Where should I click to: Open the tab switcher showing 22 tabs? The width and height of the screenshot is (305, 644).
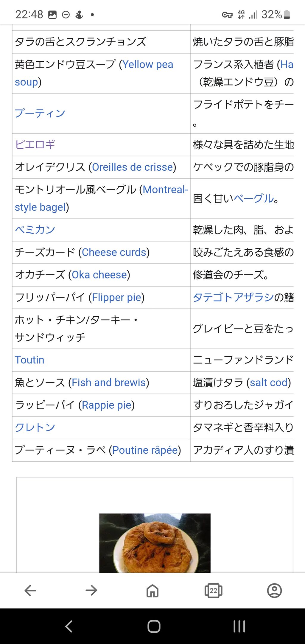pos(213,590)
